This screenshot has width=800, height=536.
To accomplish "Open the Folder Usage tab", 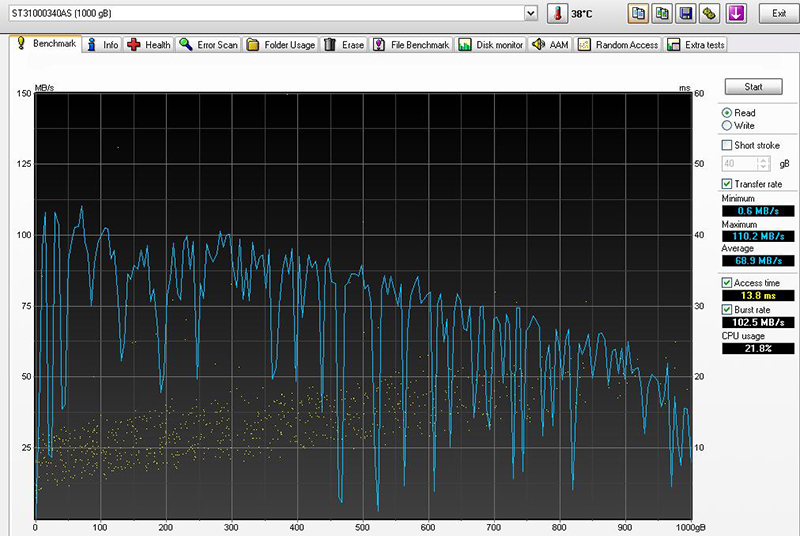I will tap(281, 45).
